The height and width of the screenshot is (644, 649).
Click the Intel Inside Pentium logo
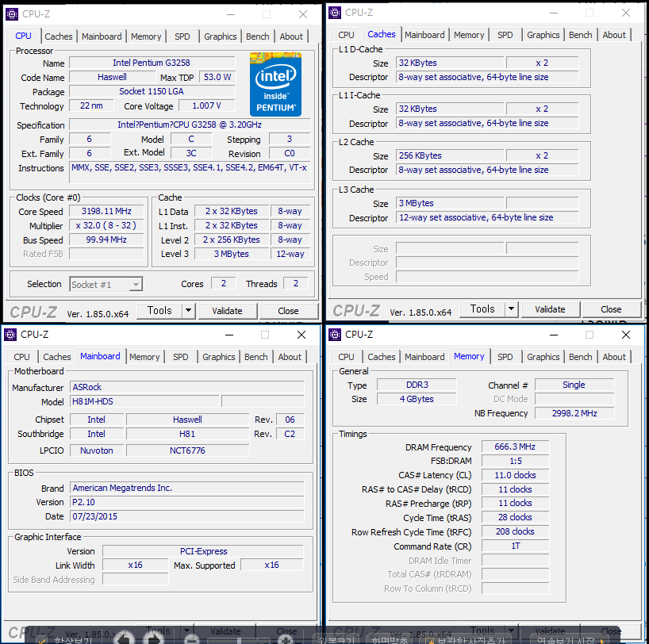pyautogui.click(x=275, y=84)
